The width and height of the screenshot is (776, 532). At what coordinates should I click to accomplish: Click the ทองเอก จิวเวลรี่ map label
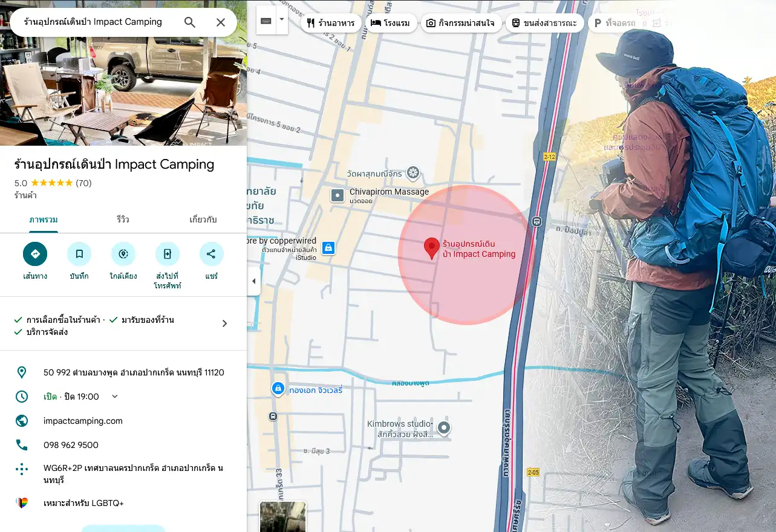pyautogui.click(x=316, y=390)
